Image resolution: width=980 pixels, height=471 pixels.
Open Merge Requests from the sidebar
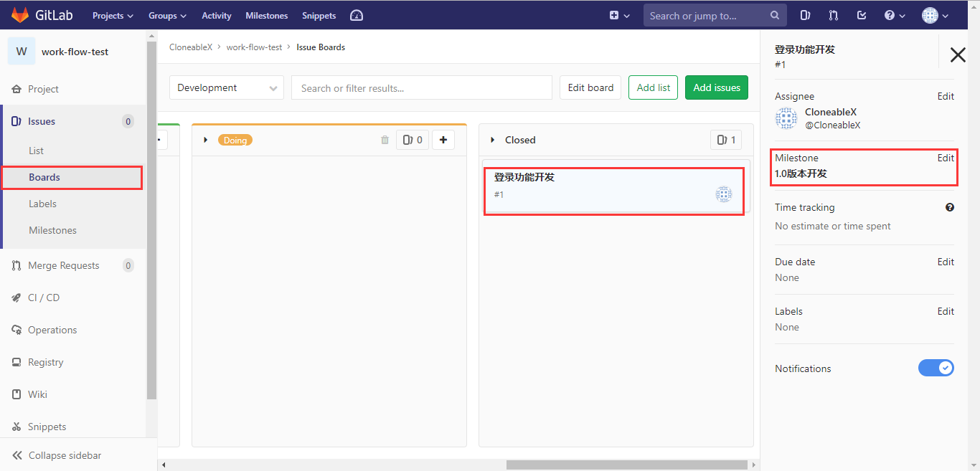click(x=63, y=265)
